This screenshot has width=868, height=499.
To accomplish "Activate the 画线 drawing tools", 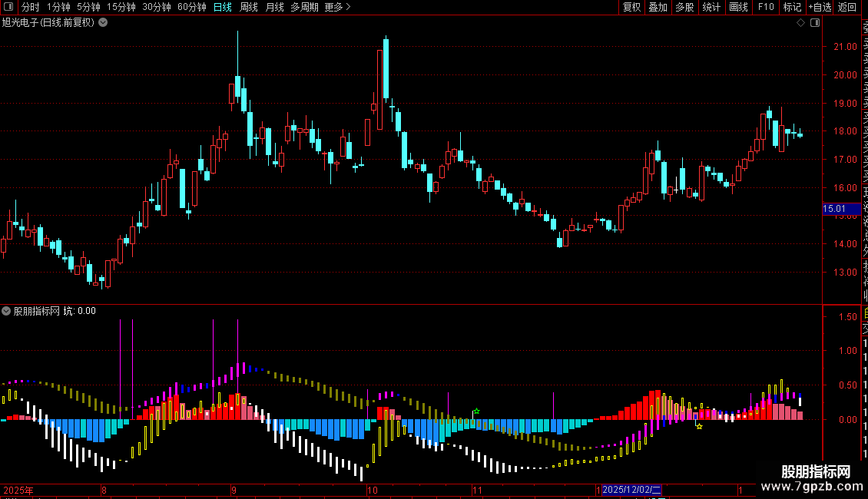I will click(738, 7).
